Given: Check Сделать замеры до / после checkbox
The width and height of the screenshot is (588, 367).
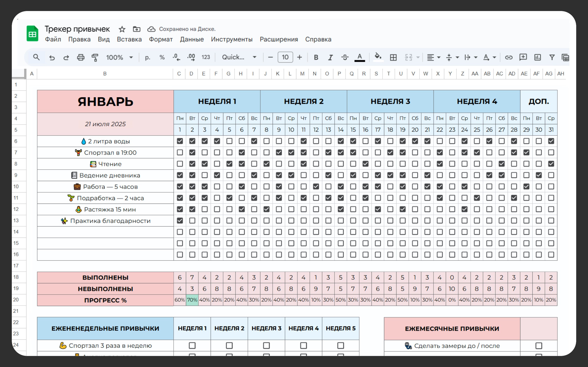Looking at the screenshot, I should pyautogui.click(x=539, y=346).
